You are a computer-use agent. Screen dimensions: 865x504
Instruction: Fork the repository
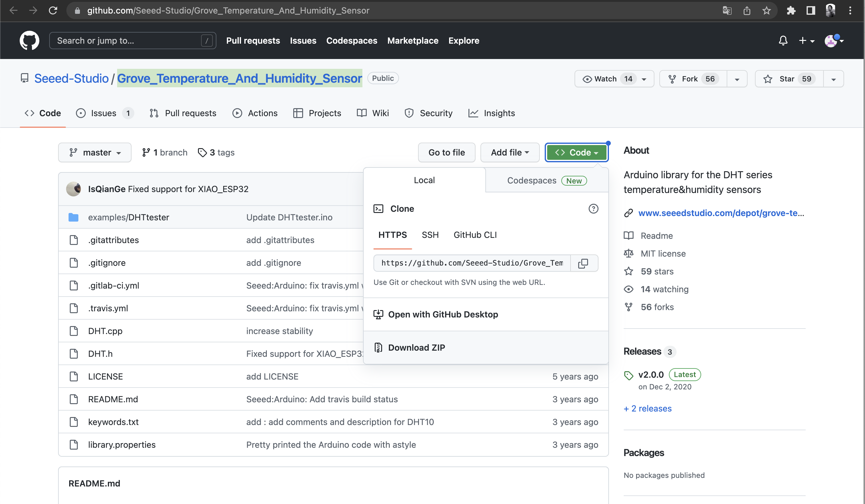[693, 79]
